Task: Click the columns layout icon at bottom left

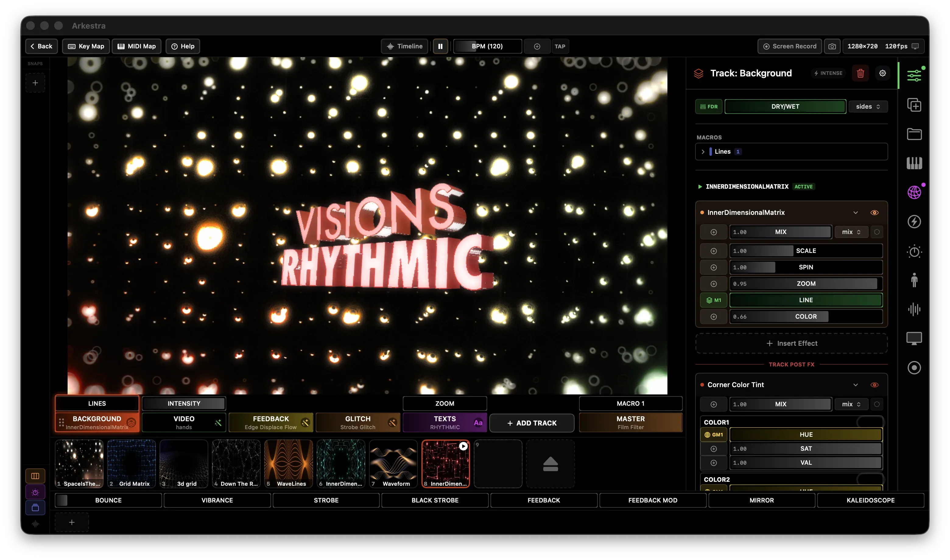Action: click(x=35, y=476)
